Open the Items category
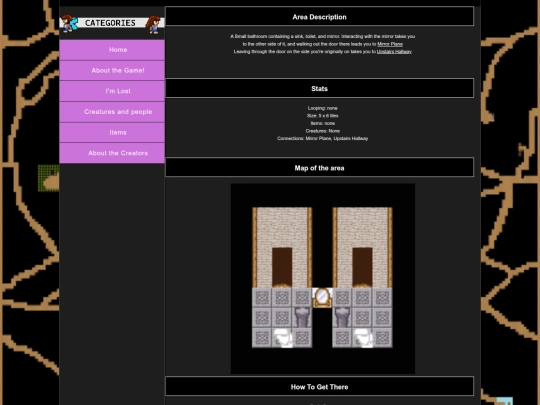Screen dimensions: 540x405 tap(112, 133)
